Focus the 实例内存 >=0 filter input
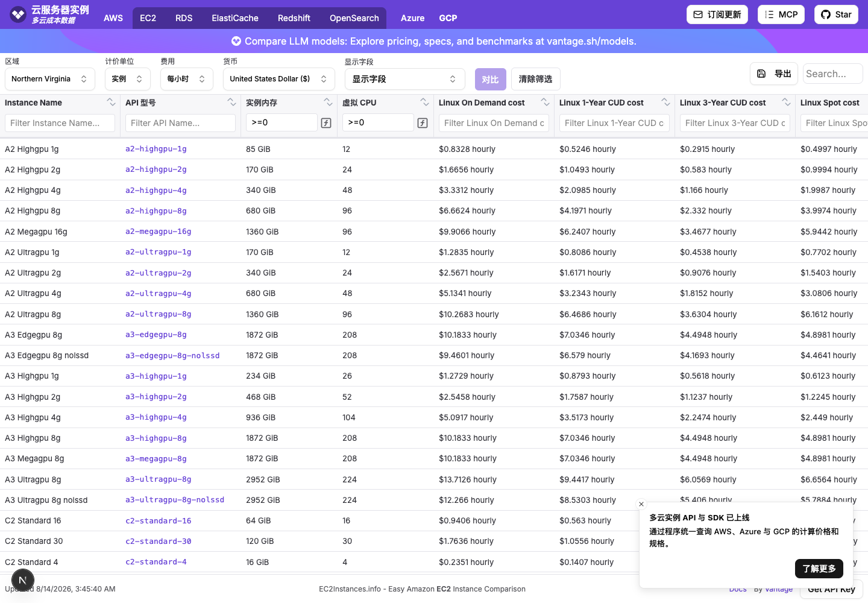868x603 pixels. click(x=281, y=122)
